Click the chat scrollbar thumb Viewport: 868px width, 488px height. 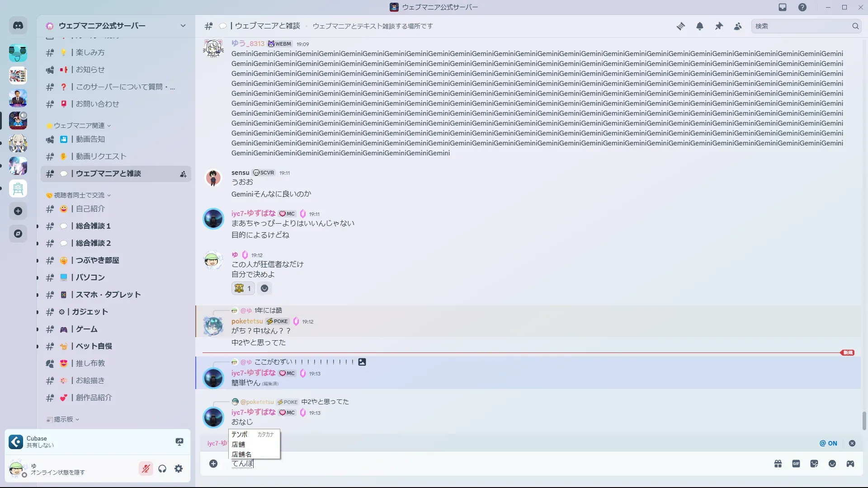point(864,421)
